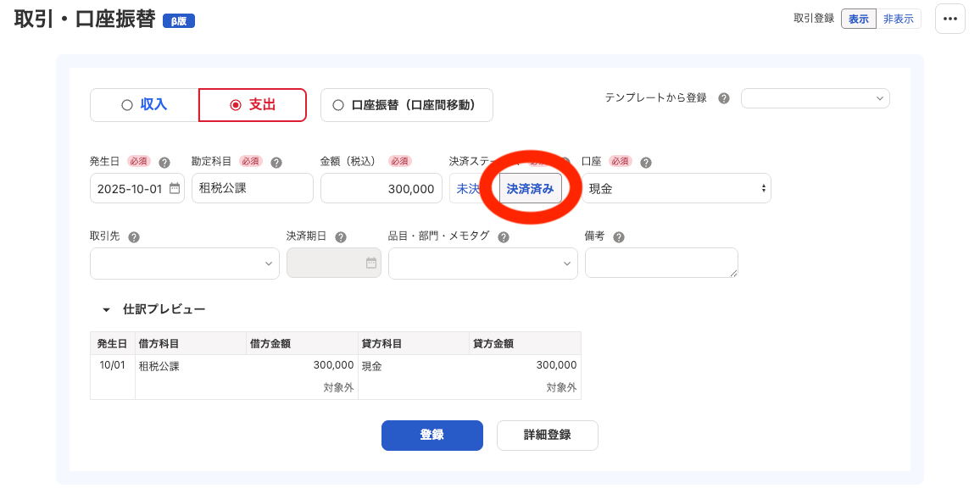980x494 pixels.
Task: Expand the 取引先 dropdown
Action: pos(184,263)
